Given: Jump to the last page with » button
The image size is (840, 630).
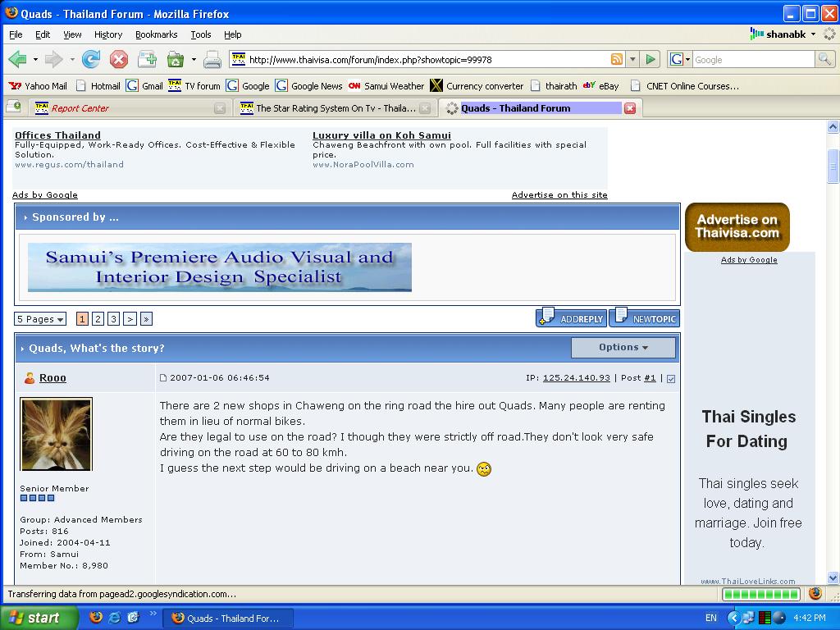Looking at the screenshot, I should point(146,319).
